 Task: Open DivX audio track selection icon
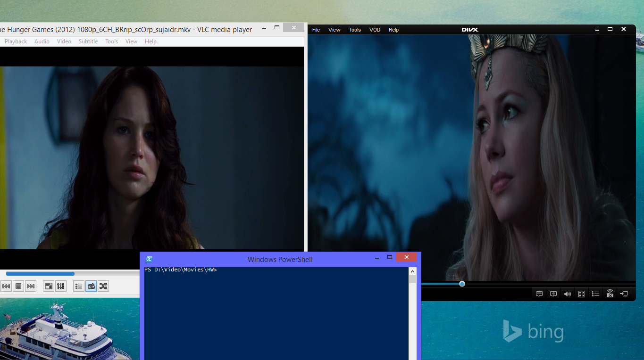[x=553, y=294]
